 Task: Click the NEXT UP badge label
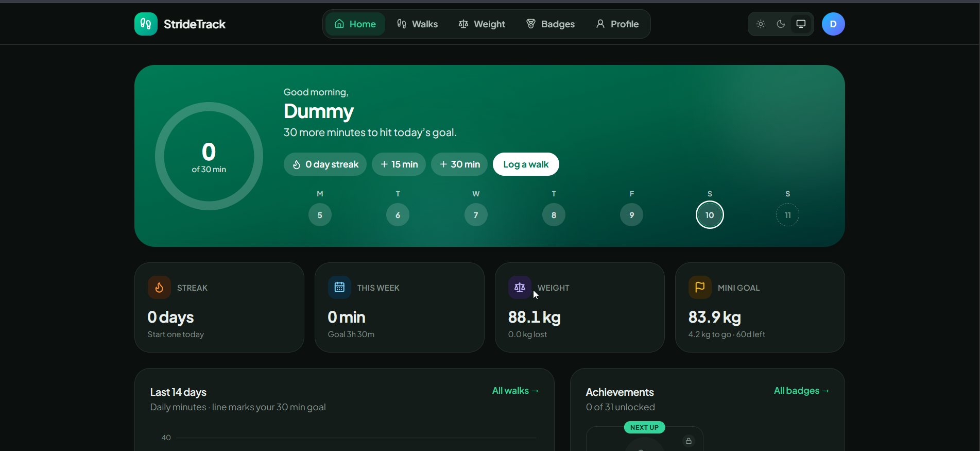click(x=644, y=427)
